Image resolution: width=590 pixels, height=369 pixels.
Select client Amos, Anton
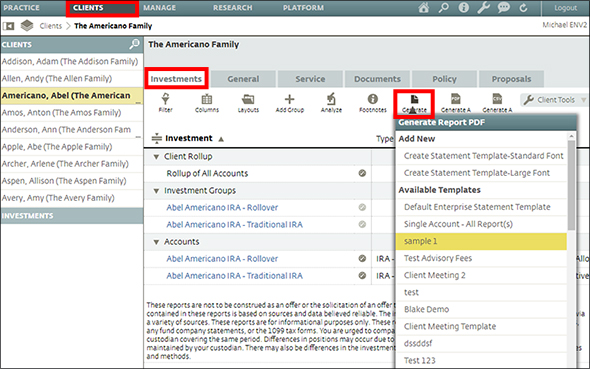[71, 112]
